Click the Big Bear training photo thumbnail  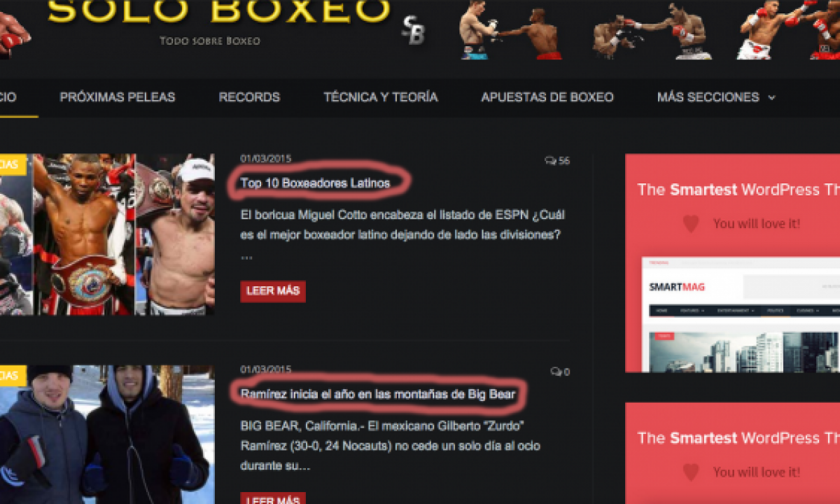[107, 435]
